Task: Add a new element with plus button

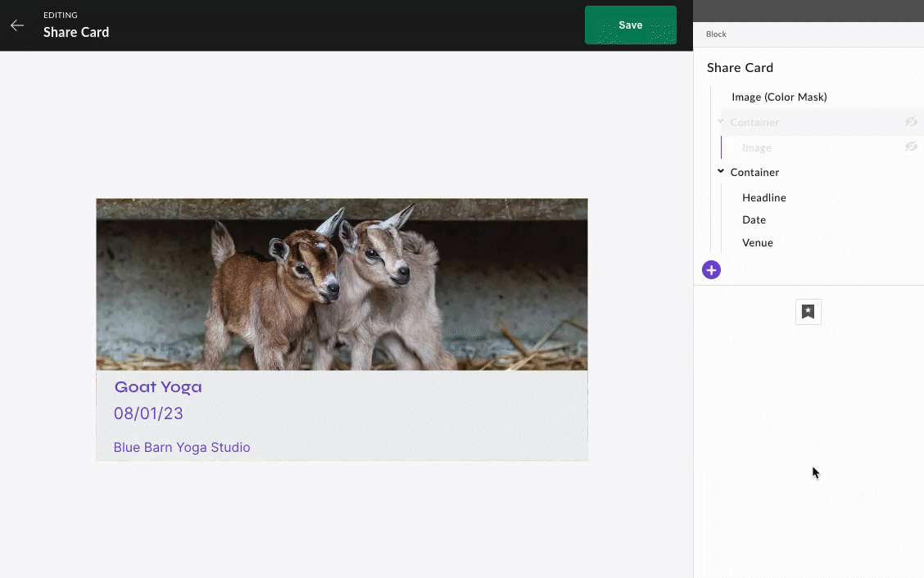Action: [x=711, y=270]
